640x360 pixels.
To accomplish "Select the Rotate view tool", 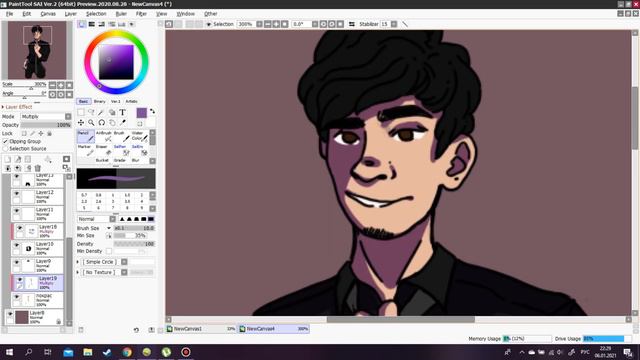I will click(x=101, y=122).
